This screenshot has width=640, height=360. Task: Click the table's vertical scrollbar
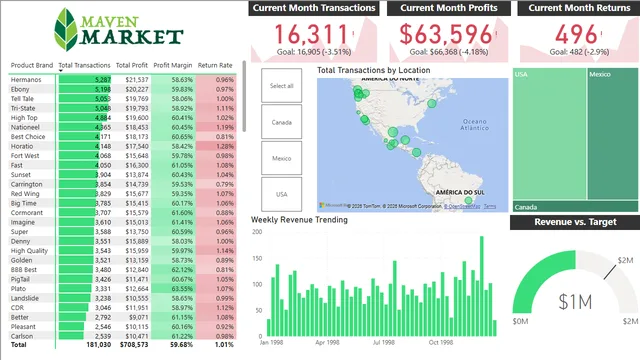point(244,96)
